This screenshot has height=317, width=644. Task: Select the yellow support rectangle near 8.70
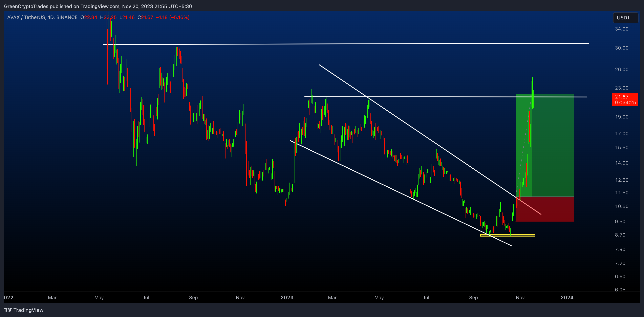(508, 235)
